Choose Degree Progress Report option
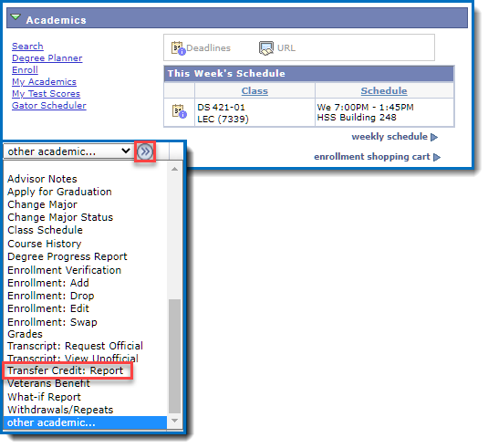This screenshot has width=488, height=448. (x=67, y=256)
